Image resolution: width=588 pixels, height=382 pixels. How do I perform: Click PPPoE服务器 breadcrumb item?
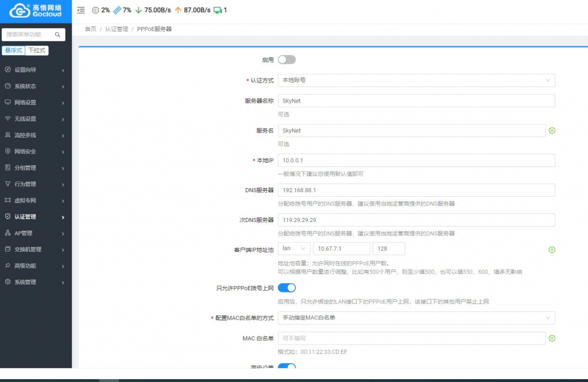pyautogui.click(x=154, y=29)
